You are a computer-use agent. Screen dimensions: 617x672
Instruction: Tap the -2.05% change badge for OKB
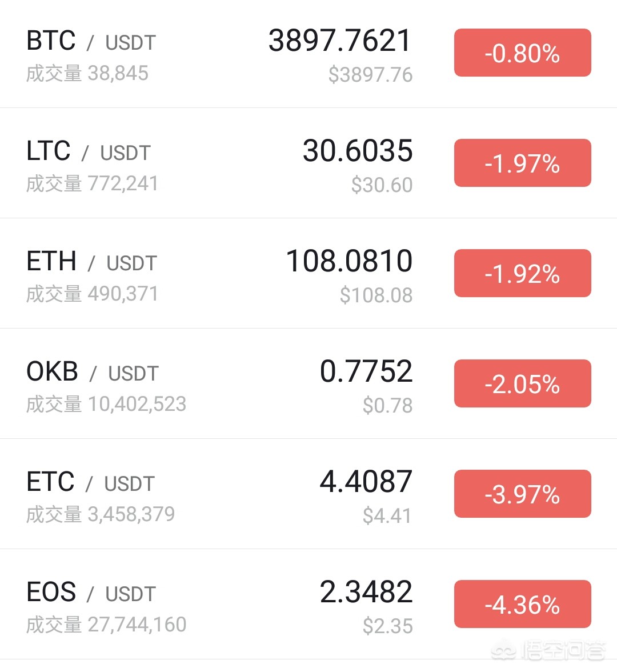[522, 384]
